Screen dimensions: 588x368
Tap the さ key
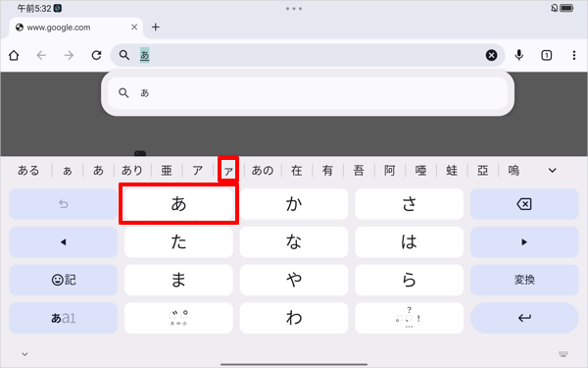[409, 204]
